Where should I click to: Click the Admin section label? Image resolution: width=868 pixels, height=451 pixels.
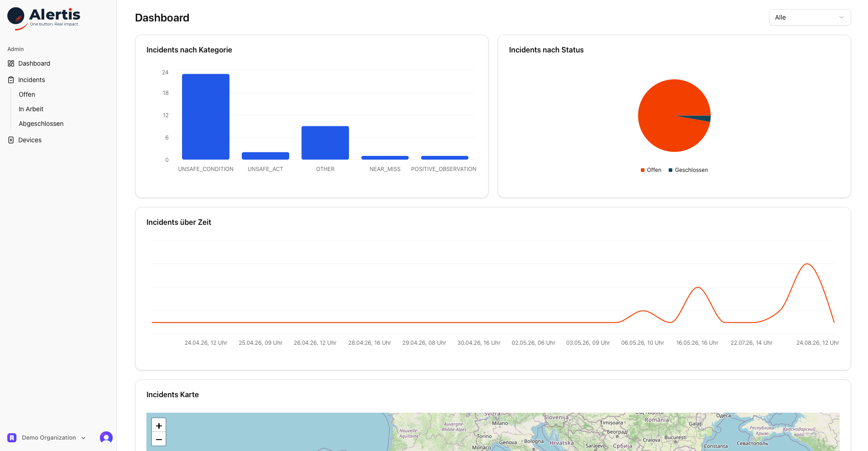(x=16, y=49)
